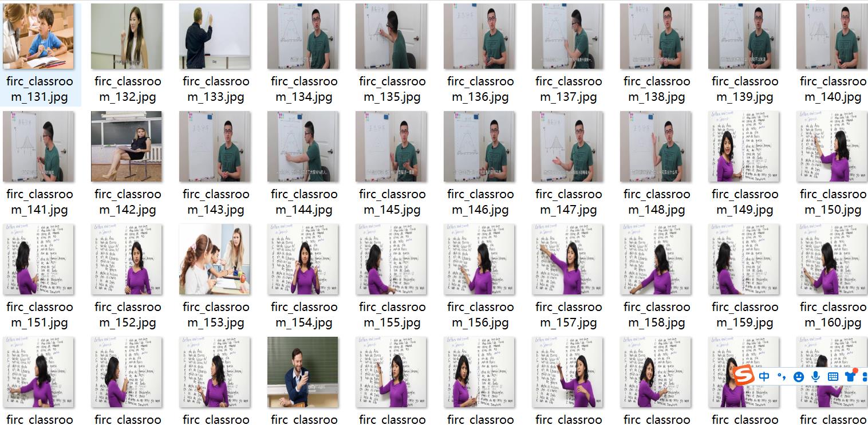868x425 pixels.
Task: Select thumbnail firc_classroom_133.jpg
Action: pos(215,36)
